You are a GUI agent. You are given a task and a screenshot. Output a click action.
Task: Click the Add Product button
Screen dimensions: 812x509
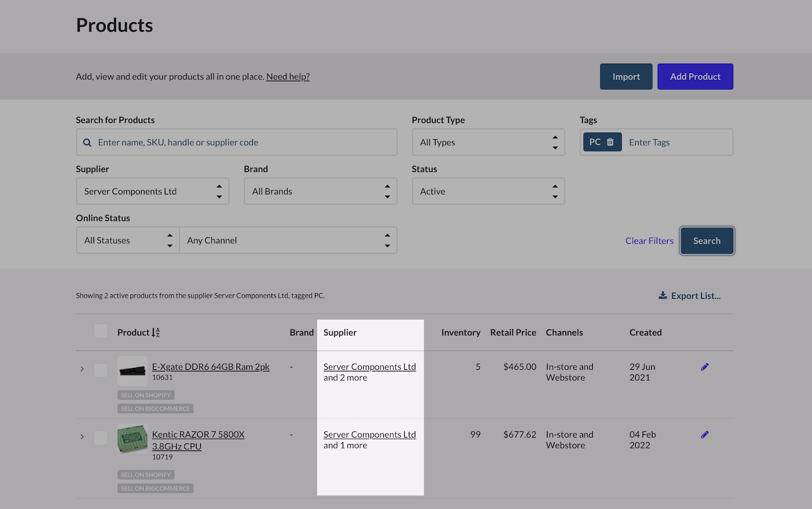coord(695,76)
